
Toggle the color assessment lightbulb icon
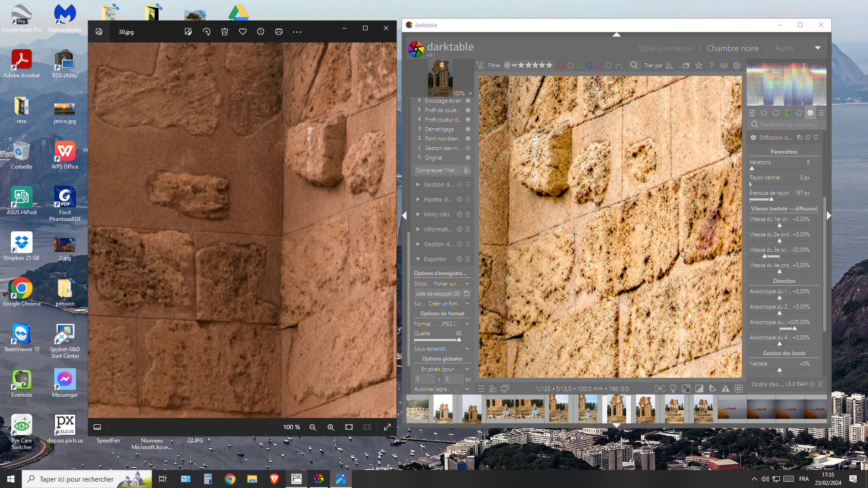click(673, 389)
